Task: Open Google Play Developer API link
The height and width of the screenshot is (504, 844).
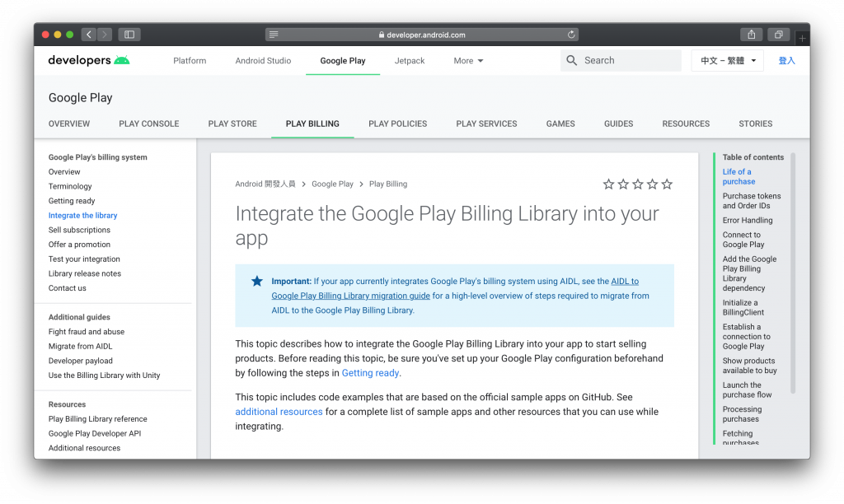Action: click(94, 433)
